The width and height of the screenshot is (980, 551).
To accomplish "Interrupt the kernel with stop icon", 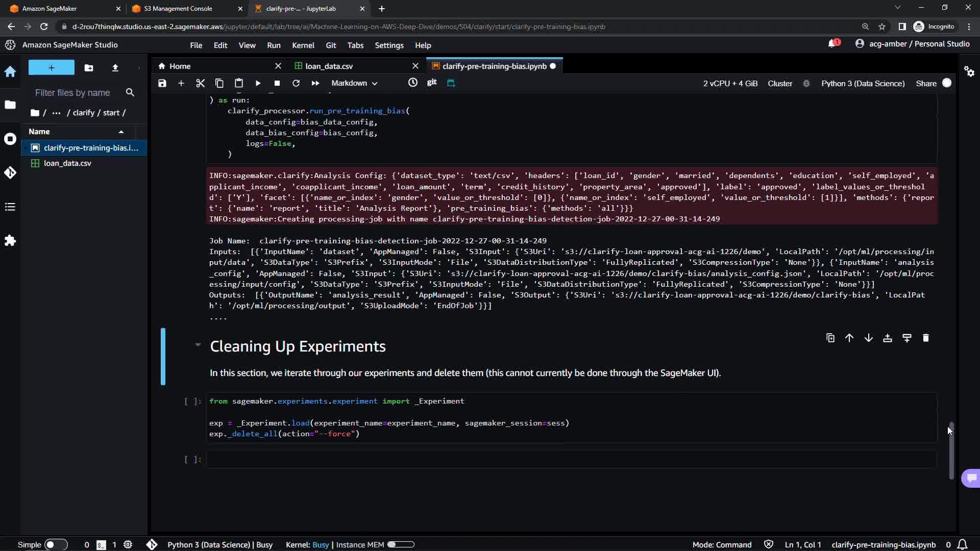I will click(277, 83).
